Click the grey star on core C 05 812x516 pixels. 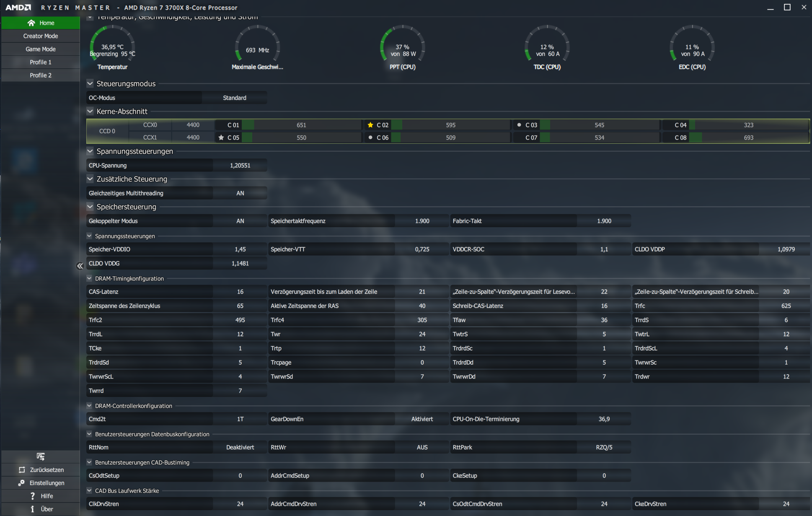coord(221,137)
